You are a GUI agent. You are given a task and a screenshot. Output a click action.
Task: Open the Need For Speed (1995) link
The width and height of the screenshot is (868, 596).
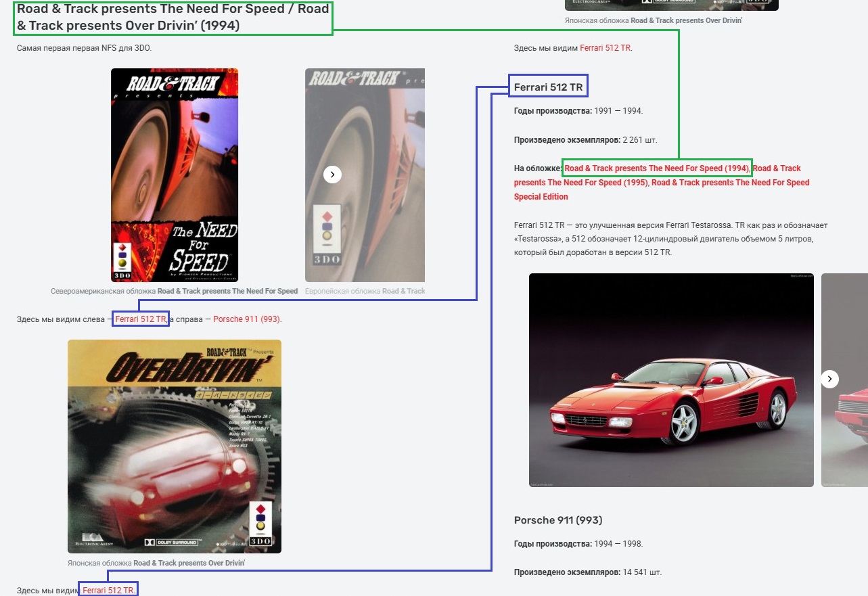(580, 183)
